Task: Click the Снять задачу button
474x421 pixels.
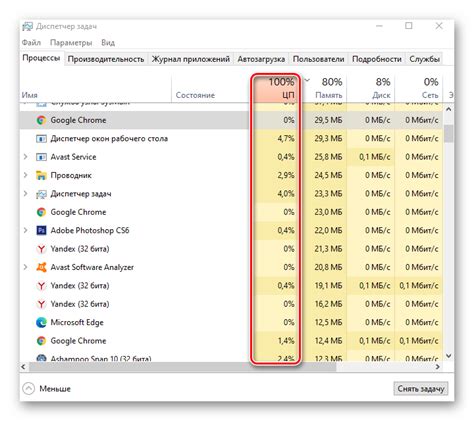Action: tap(421, 389)
